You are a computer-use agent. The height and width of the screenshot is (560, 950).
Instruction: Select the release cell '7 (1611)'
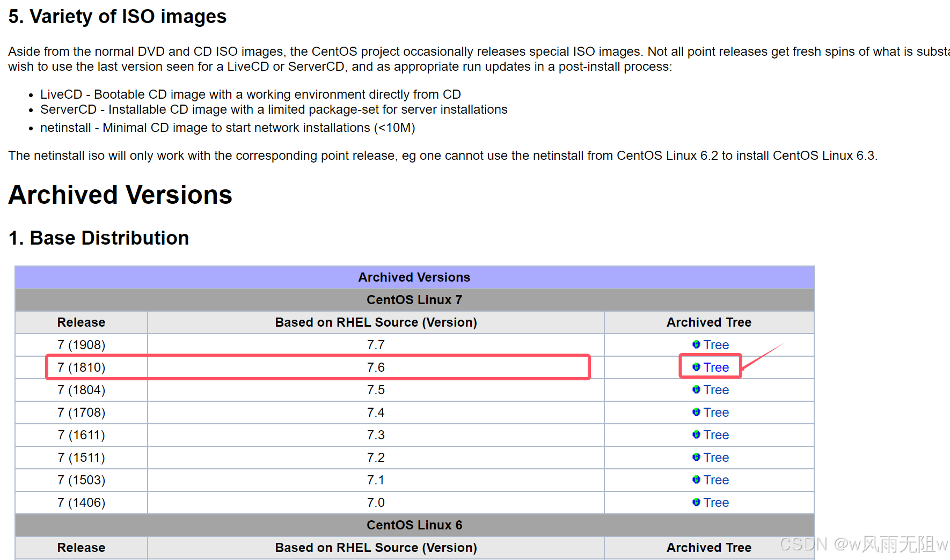pyautogui.click(x=82, y=435)
